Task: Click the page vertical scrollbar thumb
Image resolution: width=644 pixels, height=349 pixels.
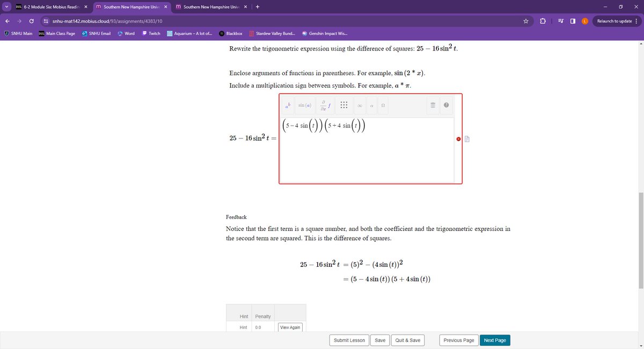Action: (641, 241)
